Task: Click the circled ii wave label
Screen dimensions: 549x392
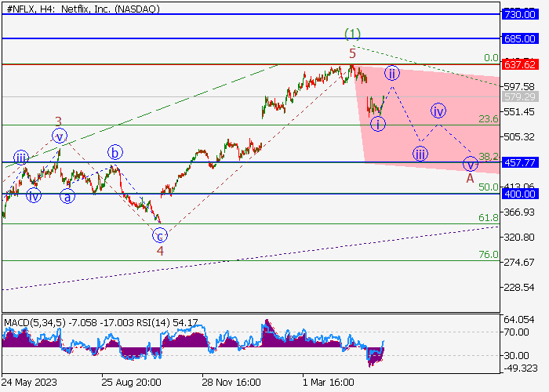Action: (x=392, y=74)
